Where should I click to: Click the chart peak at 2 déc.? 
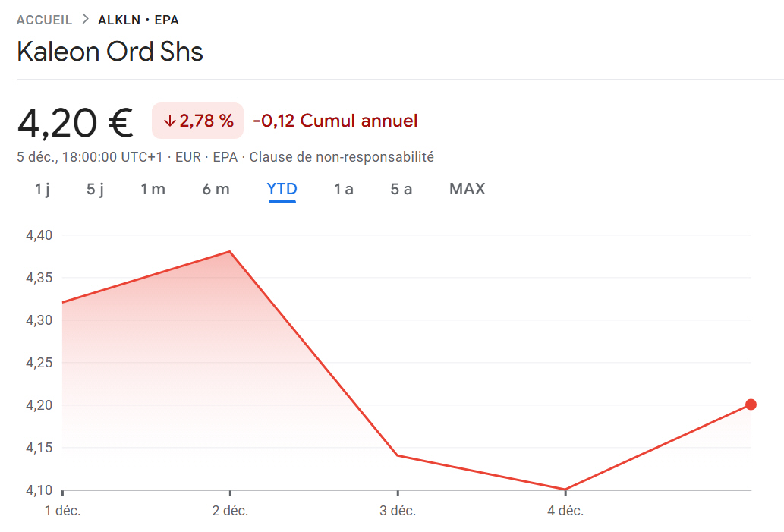(229, 251)
